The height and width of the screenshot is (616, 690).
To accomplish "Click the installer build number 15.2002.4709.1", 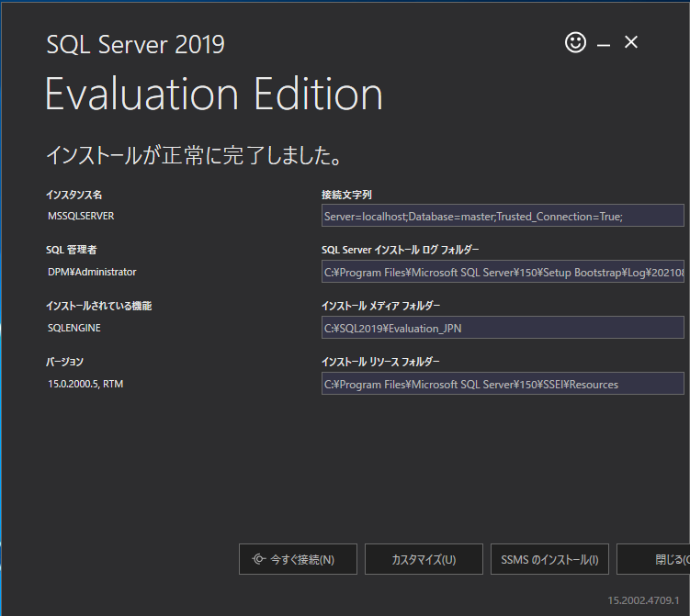I will (x=643, y=600).
